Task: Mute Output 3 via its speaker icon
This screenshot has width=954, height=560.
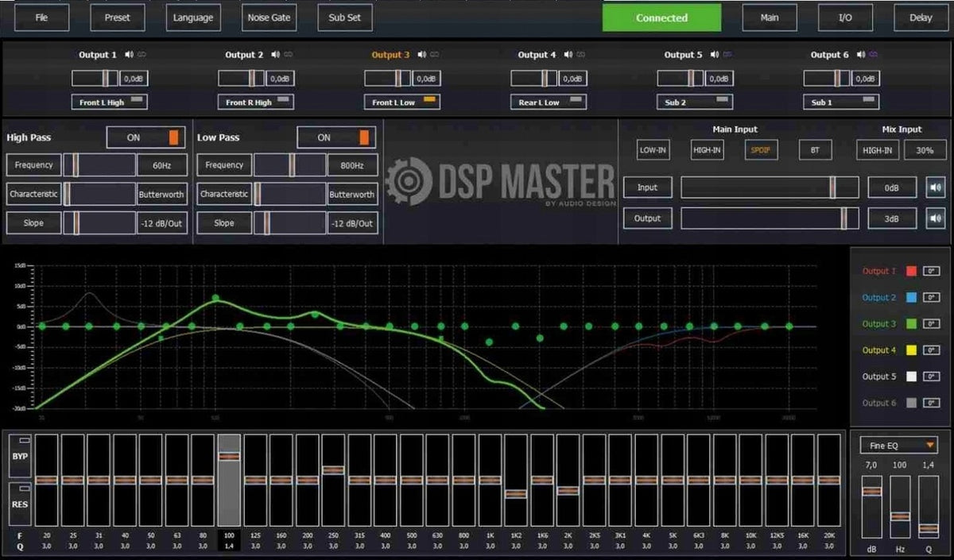Action: click(x=421, y=55)
